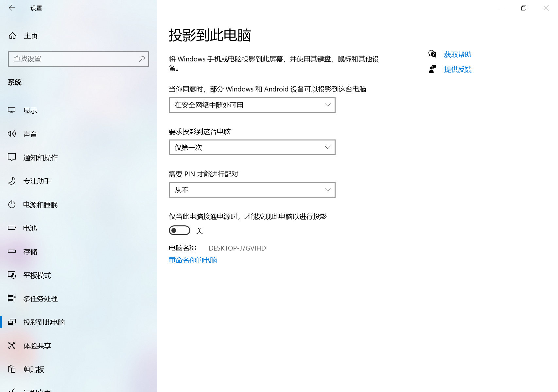The height and width of the screenshot is (392, 558).
Task: Open the 电池 settings page
Action: [x=30, y=228]
